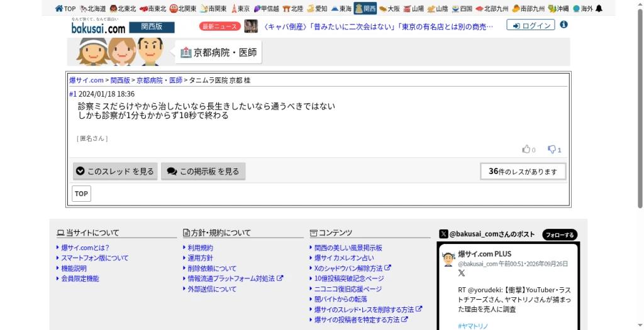This screenshot has width=644, height=330.
Task: Select the 東海 region
Action: click(x=341, y=8)
